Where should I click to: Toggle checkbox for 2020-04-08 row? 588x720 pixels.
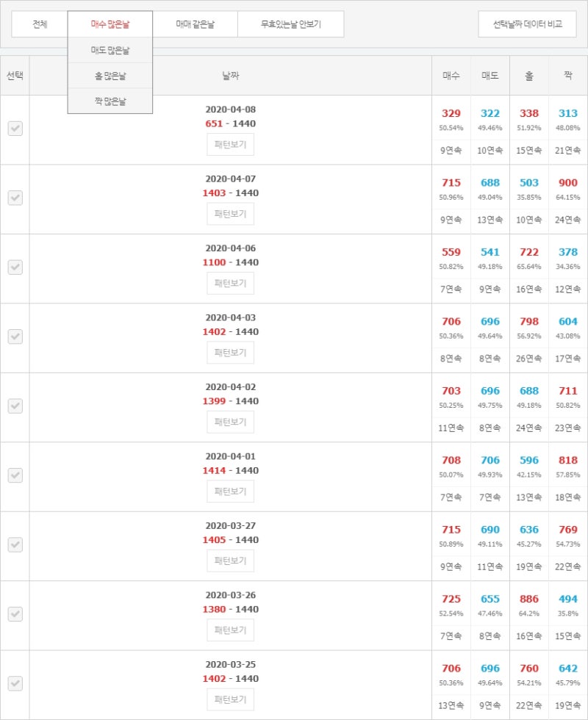[15, 129]
